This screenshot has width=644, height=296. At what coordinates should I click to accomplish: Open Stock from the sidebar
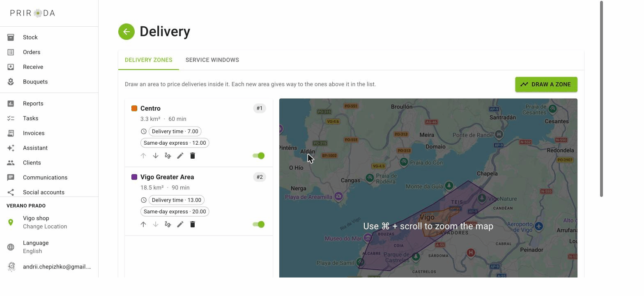[x=49, y=37]
